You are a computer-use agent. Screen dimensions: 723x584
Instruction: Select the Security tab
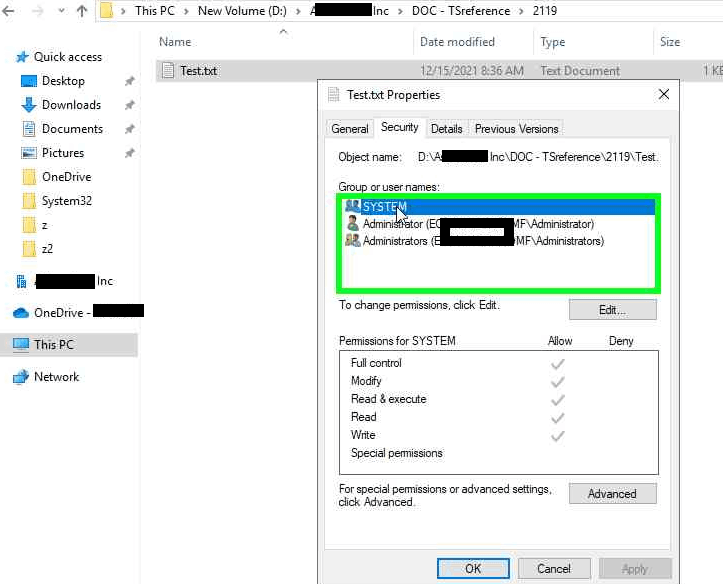click(x=399, y=127)
